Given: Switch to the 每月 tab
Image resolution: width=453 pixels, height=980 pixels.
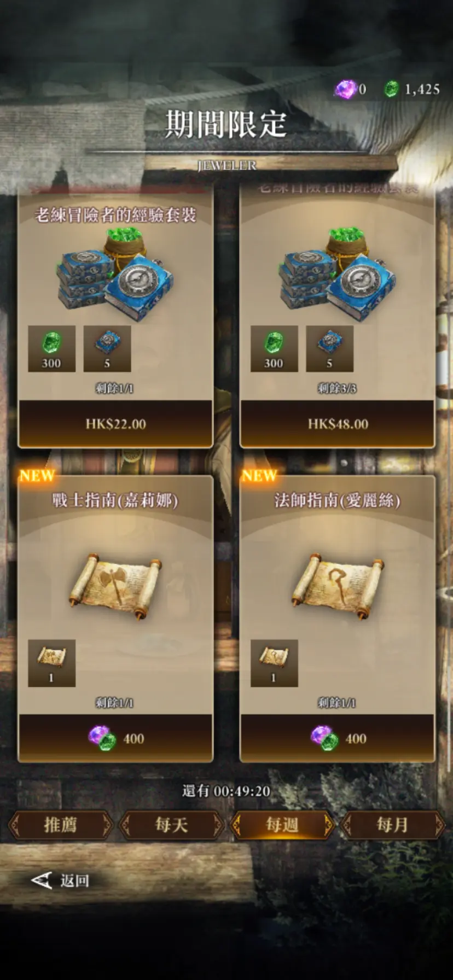Looking at the screenshot, I should [392, 825].
